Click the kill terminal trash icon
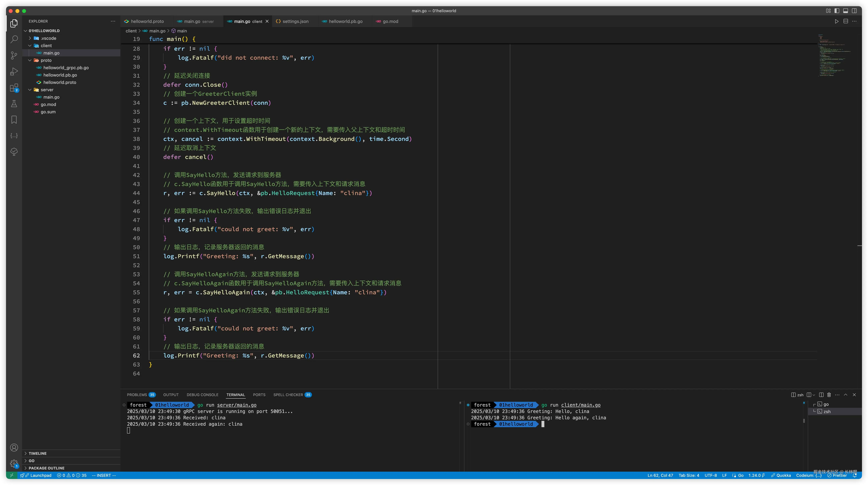 point(829,395)
